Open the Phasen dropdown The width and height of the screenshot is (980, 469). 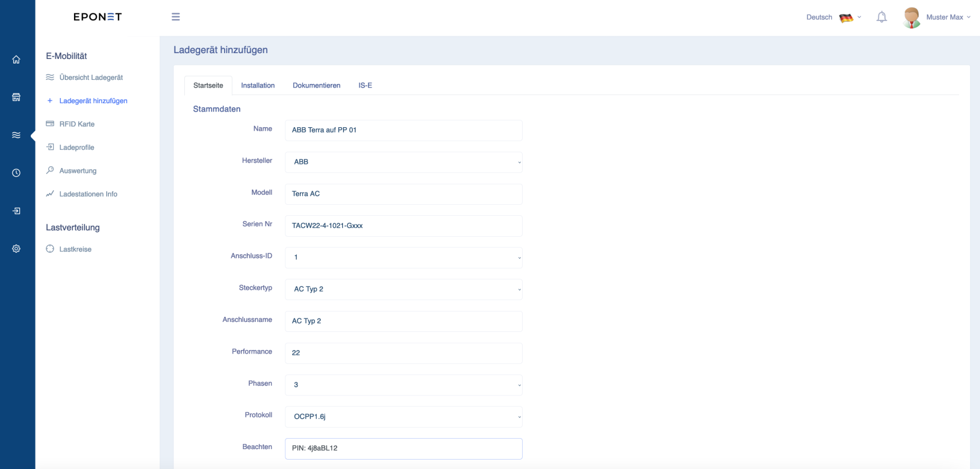[404, 385]
